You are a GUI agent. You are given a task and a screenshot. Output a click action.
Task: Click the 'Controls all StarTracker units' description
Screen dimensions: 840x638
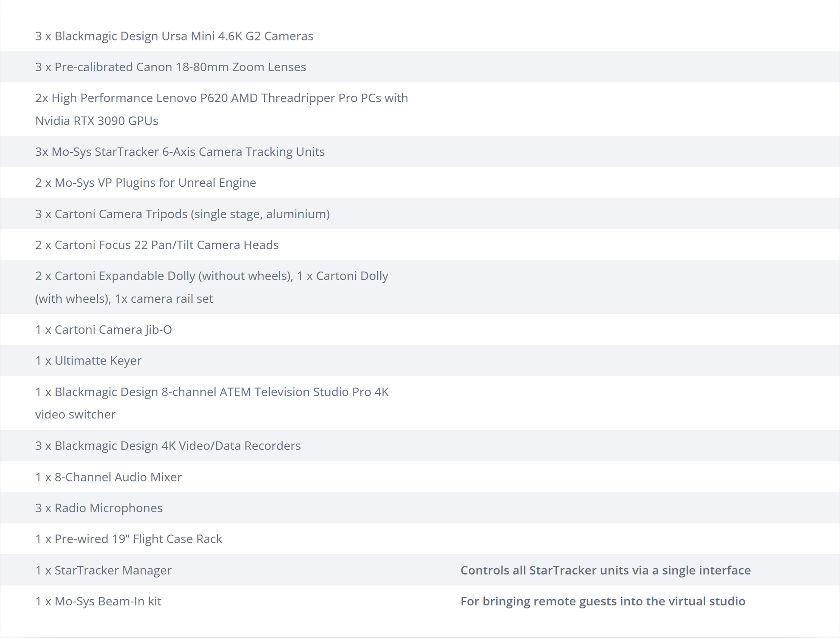(x=605, y=570)
